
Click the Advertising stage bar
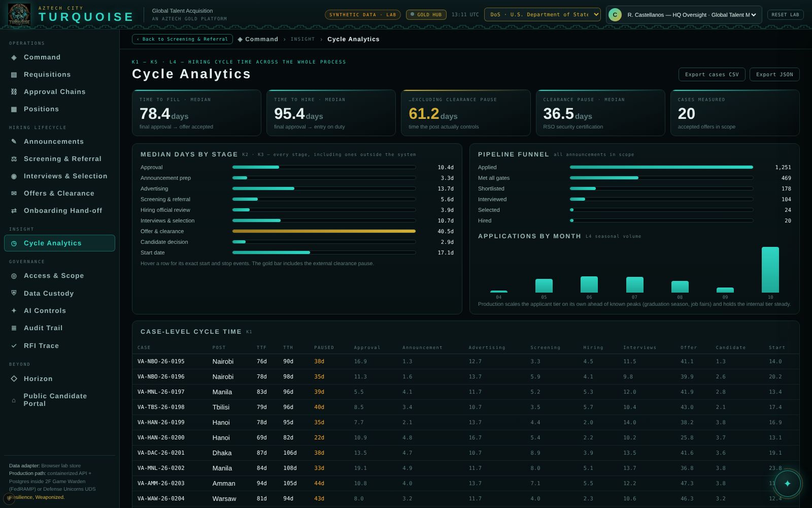324,188
